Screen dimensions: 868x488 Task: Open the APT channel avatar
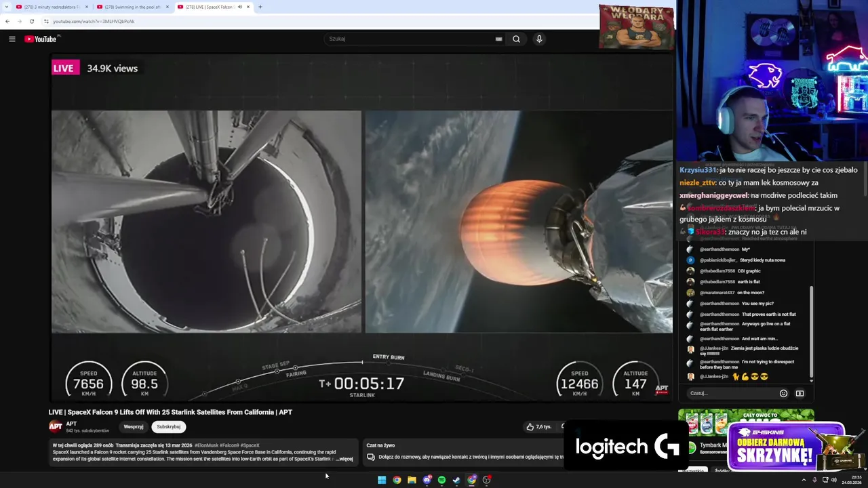coord(56,426)
